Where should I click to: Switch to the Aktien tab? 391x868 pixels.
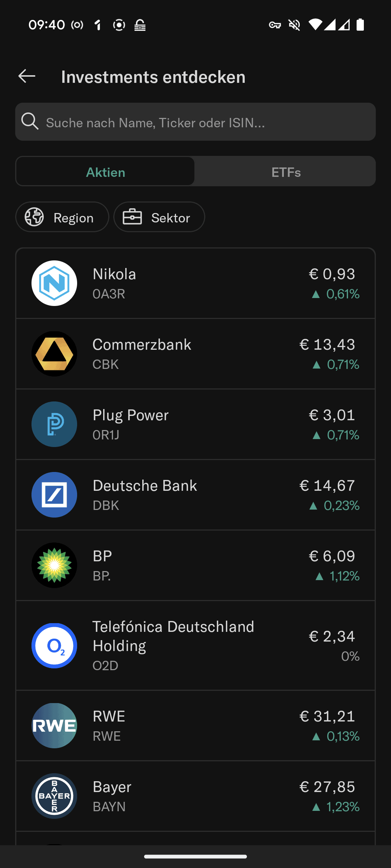pos(105,172)
